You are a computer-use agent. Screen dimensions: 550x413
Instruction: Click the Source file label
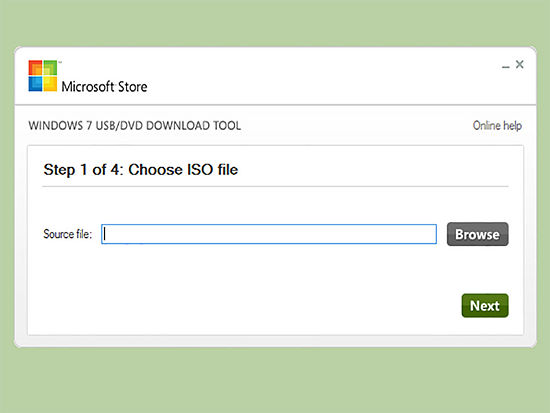coord(67,234)
